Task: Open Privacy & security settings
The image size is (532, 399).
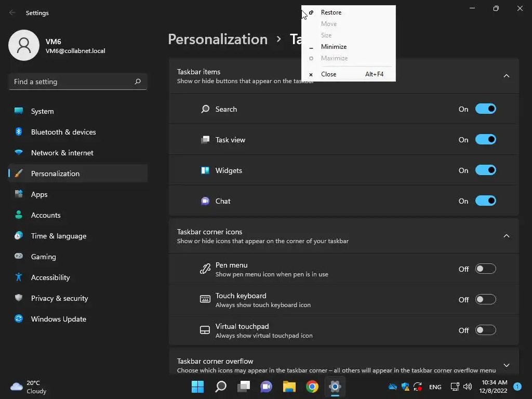Action: point(78,298)
